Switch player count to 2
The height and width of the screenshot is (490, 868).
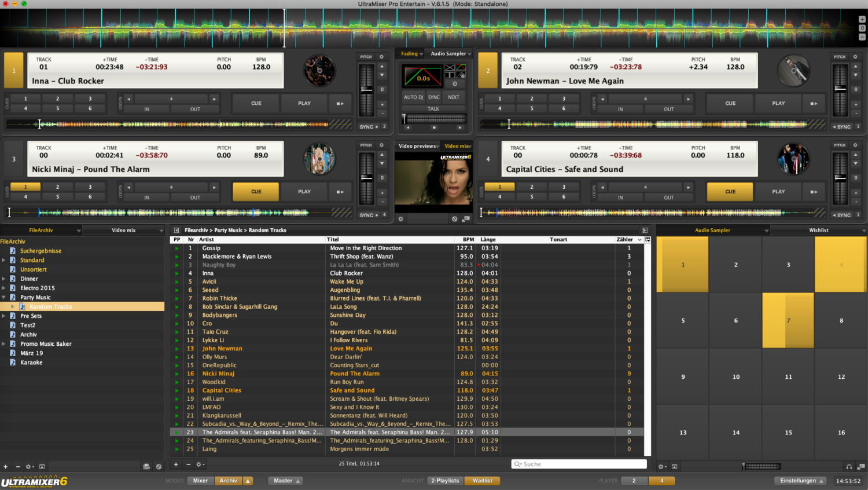634,481
